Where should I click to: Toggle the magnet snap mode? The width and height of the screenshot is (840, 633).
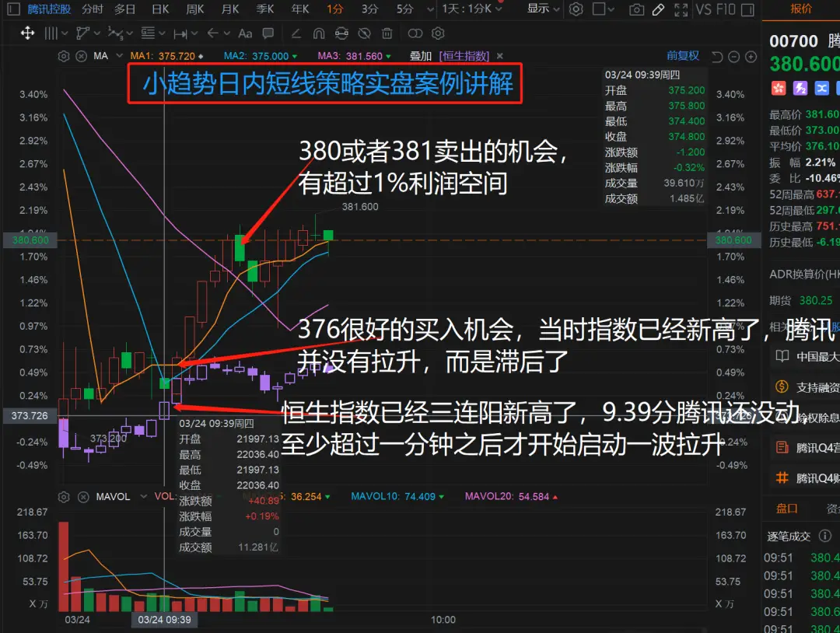(319, 33)
